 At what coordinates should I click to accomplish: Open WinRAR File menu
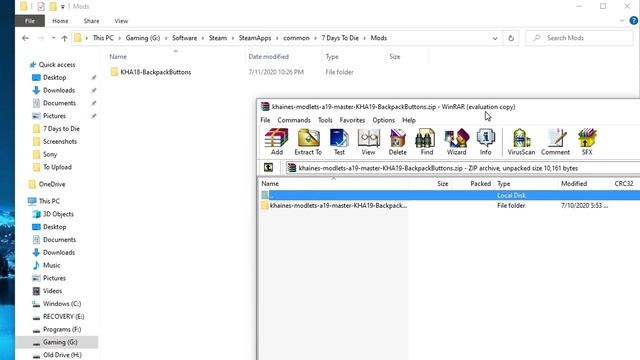click(265, 120)
